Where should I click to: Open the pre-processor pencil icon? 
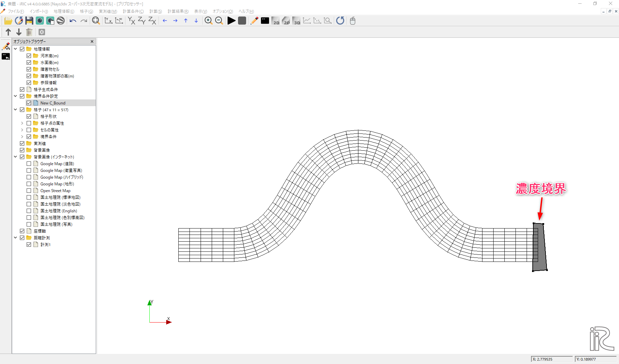click(254, 21)
